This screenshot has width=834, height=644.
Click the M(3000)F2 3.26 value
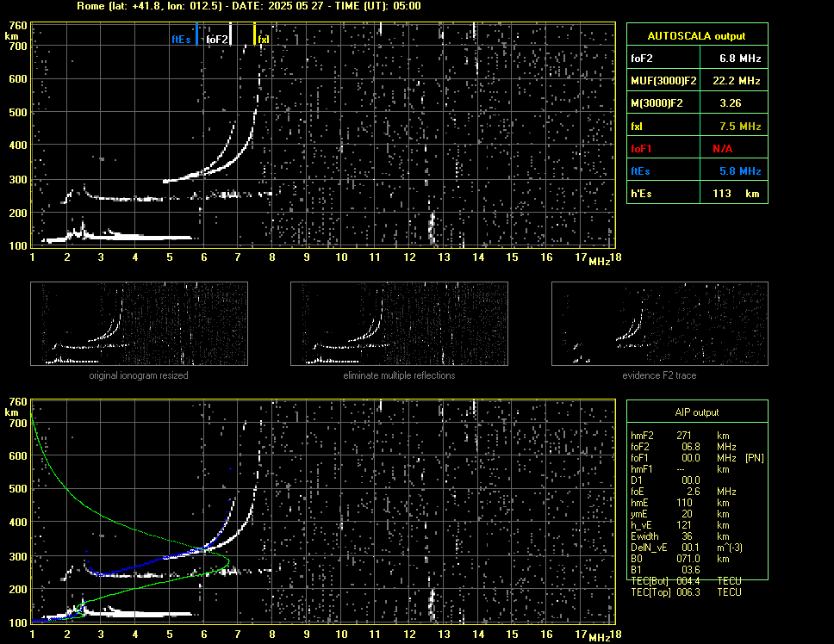click(x=731, y=103)
